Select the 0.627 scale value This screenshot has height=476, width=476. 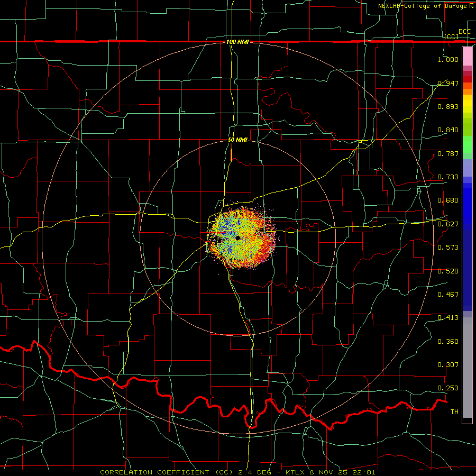pos(448,224)
